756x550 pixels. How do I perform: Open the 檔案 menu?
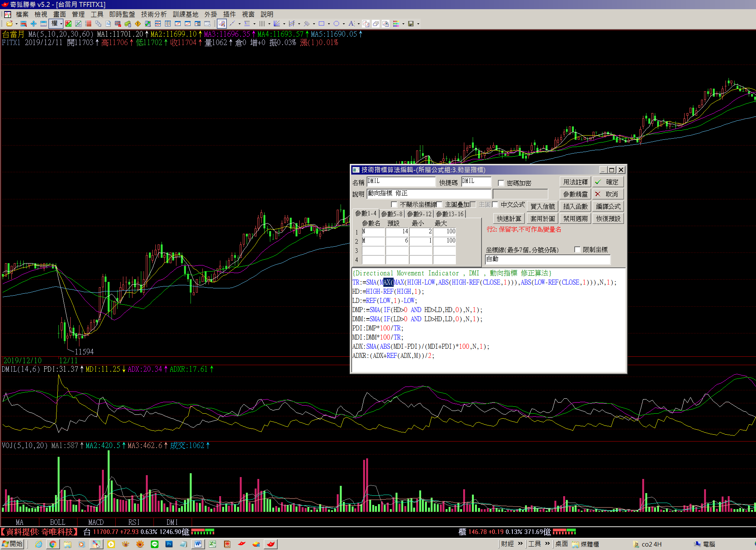pyautogui.click(x=22, y=14)
